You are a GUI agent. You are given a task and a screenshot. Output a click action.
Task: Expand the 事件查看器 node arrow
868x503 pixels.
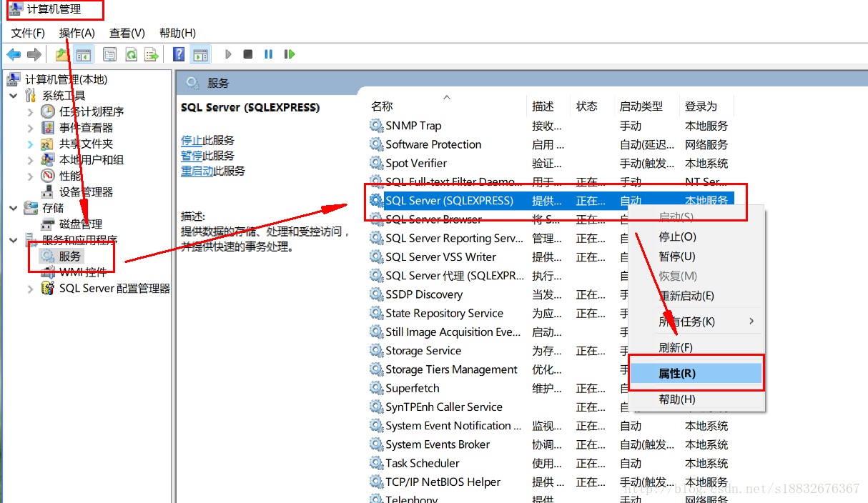pyautogui.click(x=30, y=128)
